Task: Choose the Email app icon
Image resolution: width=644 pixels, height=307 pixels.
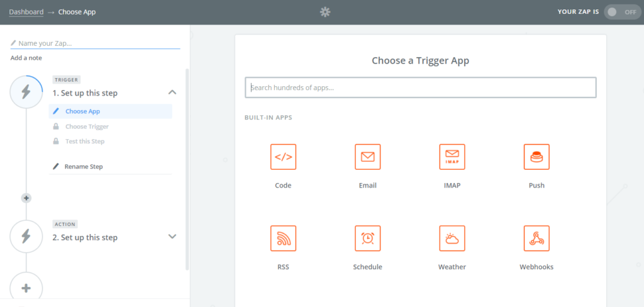Action: pyautogui.click(x=367, y=157)
